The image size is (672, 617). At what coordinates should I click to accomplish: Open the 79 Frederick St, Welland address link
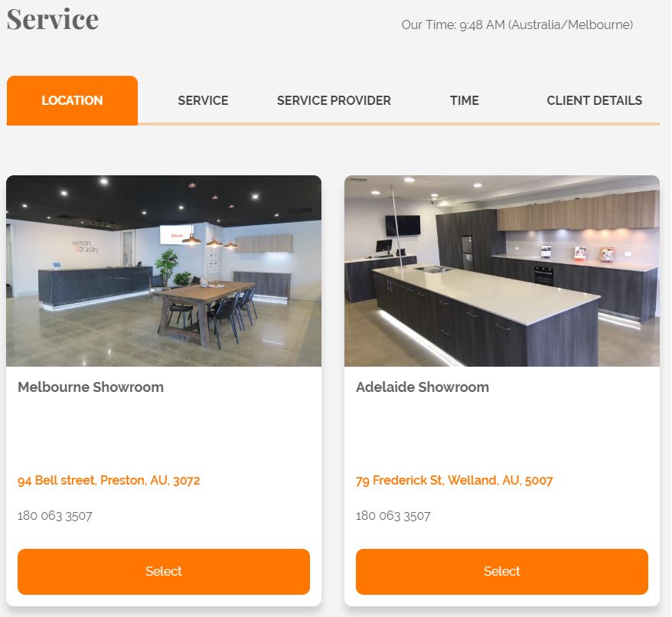[455, 480]
